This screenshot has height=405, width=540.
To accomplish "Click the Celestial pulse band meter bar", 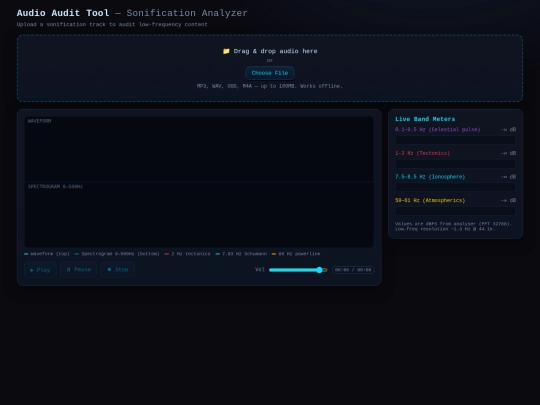I will 455,140.
